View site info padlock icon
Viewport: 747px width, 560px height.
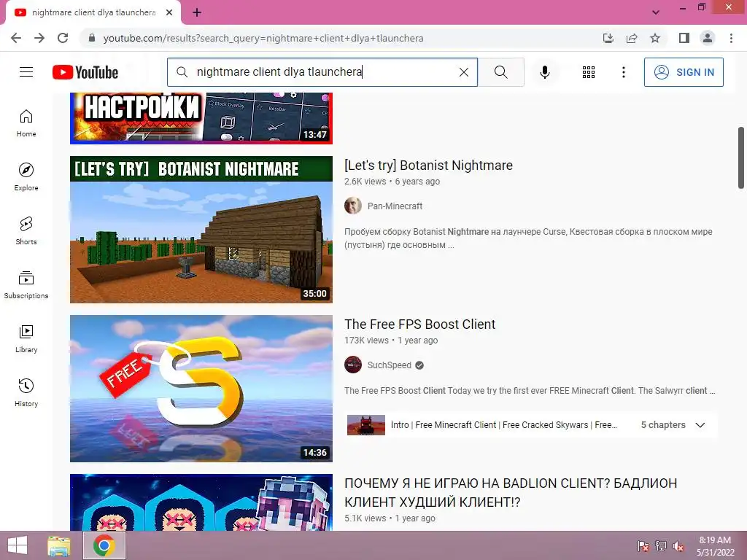(x=92, y=38)
